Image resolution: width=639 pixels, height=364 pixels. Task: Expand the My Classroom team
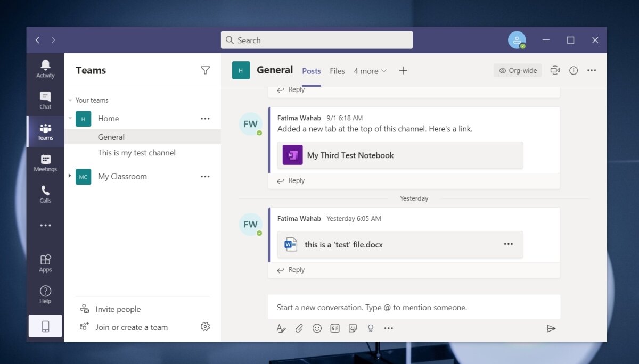(x=70, y=176)
